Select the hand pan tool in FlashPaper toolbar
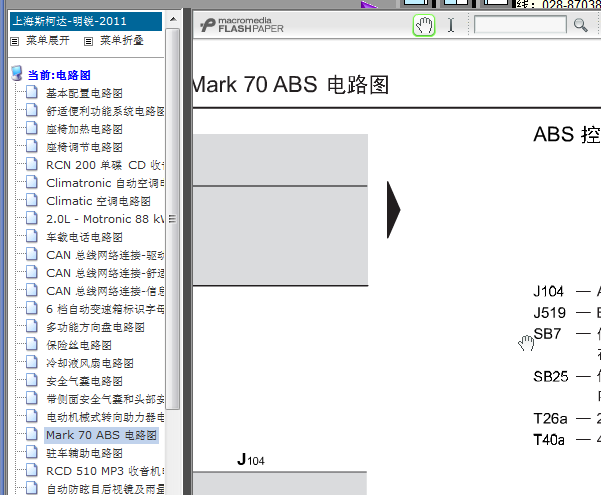601x495 pixels. tap(424, 26)
